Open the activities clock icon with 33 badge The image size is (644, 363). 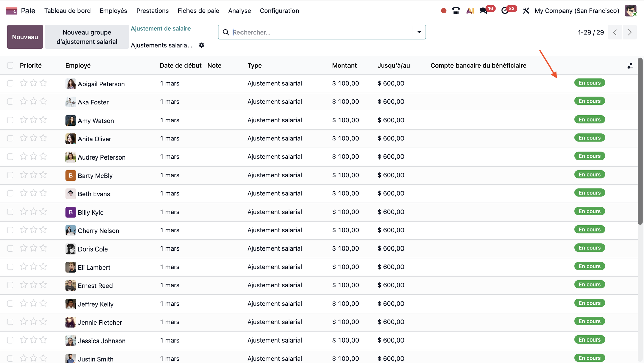(x=505, y=11)
